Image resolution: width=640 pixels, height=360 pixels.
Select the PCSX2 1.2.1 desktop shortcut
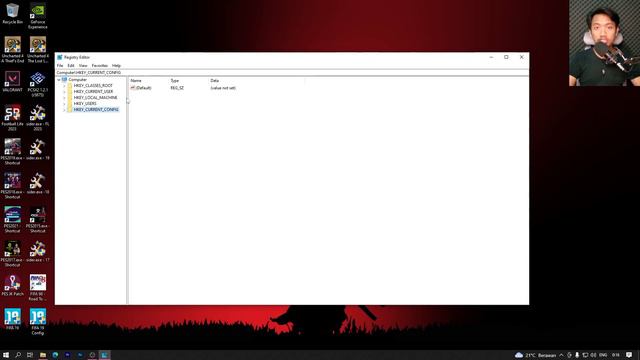point(38,84)
